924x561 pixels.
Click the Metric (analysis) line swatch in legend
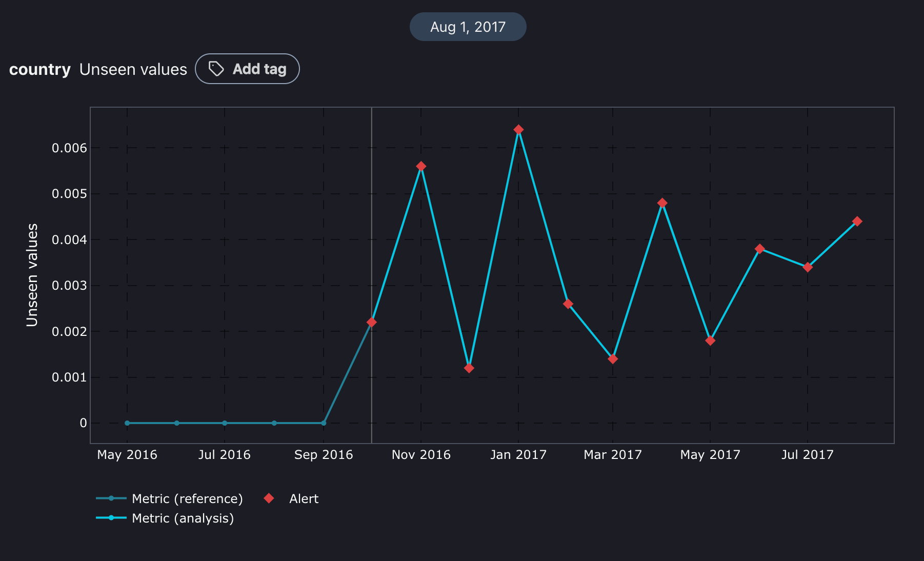click(111, 518)
